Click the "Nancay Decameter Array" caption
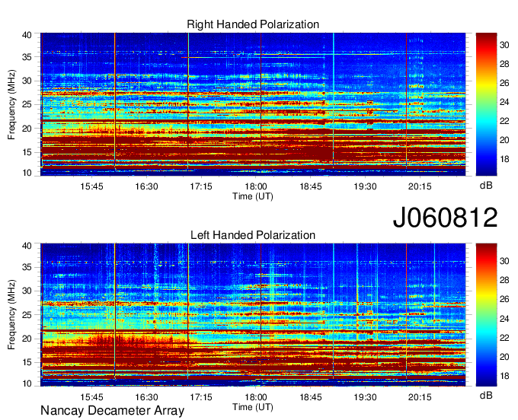Viewport: 518px width, 420px height. (112, 411)
